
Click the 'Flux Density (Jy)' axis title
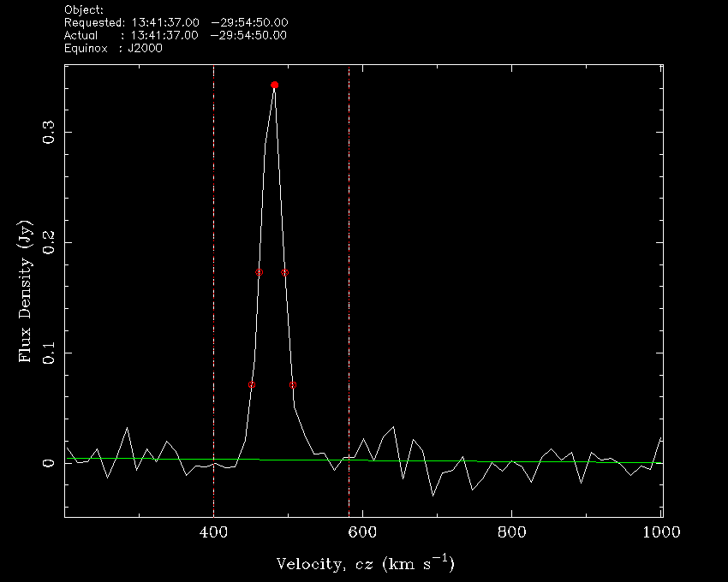(x=25, y=291)
